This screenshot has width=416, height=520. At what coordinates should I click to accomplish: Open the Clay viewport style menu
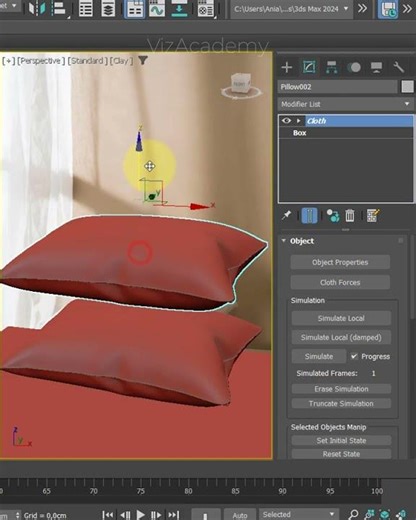121,61
